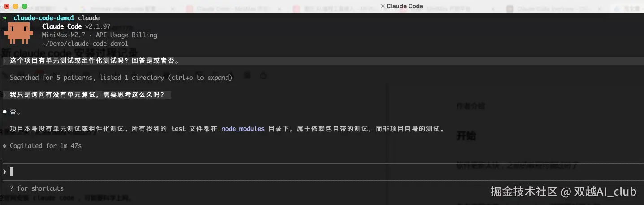Click the terminal input prompt line
644x205 pixels.
pos(322,171)
